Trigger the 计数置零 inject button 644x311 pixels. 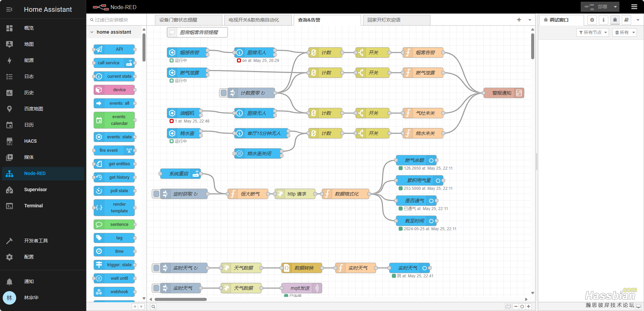click(224, 93)
